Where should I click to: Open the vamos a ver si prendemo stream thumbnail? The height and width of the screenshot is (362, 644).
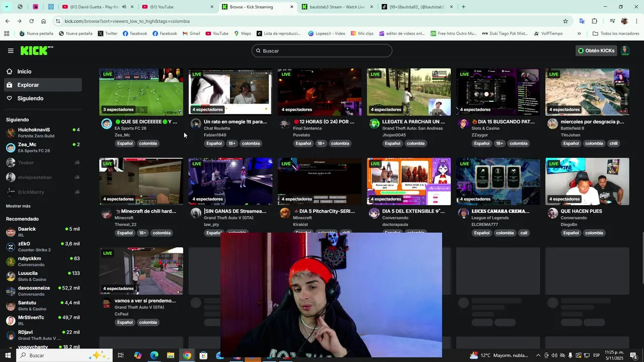(x=141, y=271)
